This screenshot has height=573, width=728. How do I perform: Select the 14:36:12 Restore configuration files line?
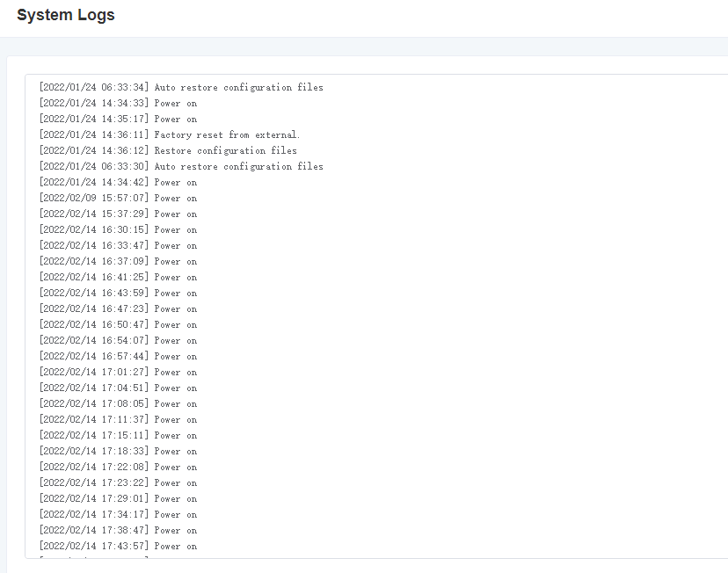click(168, 150)
